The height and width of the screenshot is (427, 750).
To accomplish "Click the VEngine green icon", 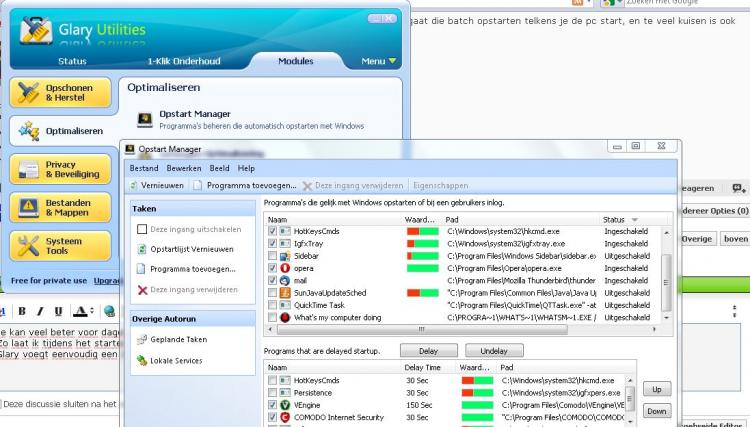I will [x=285, y=405].
